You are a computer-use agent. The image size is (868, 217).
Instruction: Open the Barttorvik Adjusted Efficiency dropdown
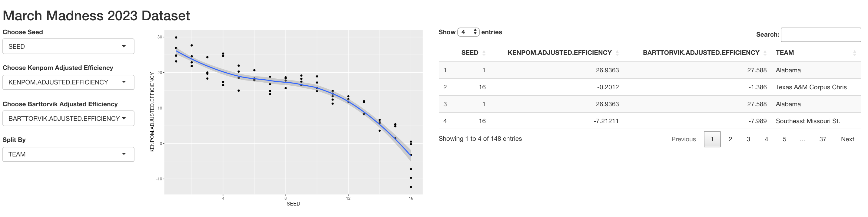click(x=68, y=119)
